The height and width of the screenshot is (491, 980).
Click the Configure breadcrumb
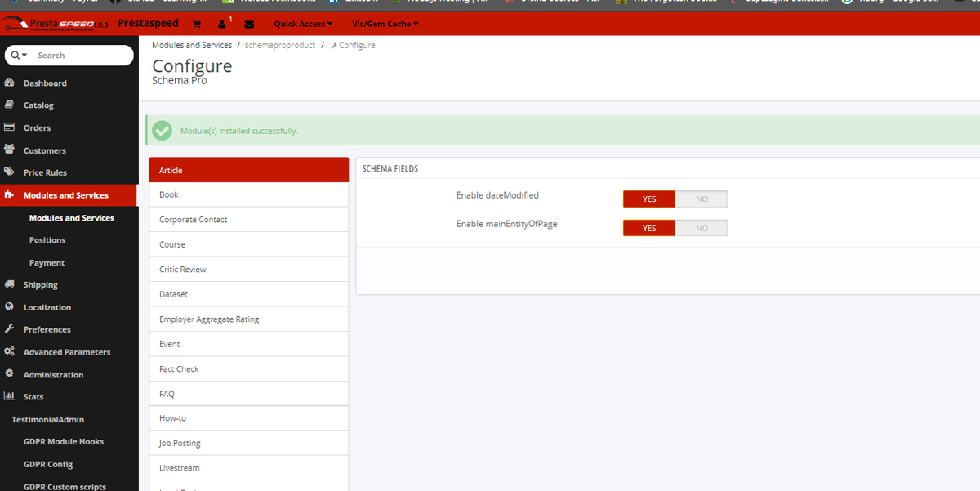point(353,45)
